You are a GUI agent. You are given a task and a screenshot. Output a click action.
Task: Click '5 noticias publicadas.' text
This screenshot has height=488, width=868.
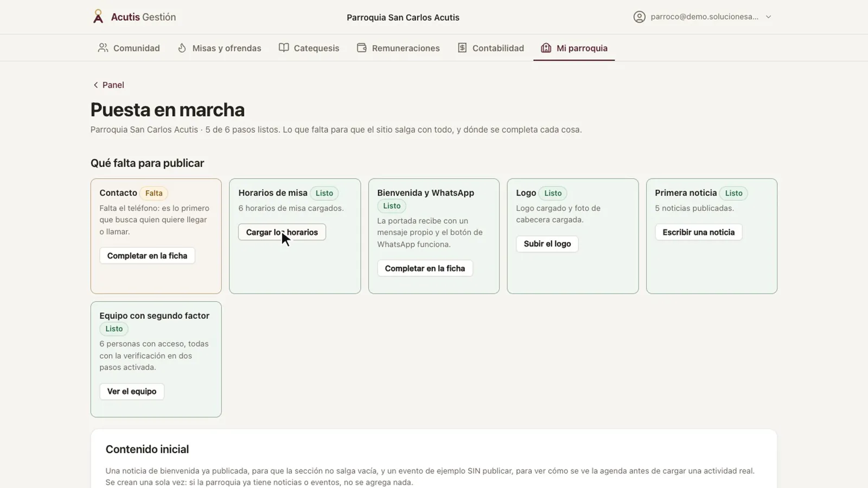pos(694,208)
